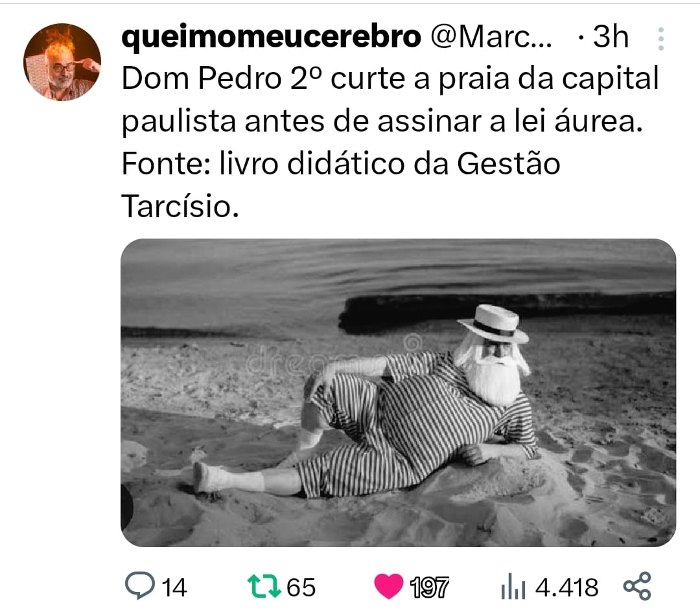The image size is (700, 612).
Task: Click the Fonte: livro didático text line
Action: 341,163
